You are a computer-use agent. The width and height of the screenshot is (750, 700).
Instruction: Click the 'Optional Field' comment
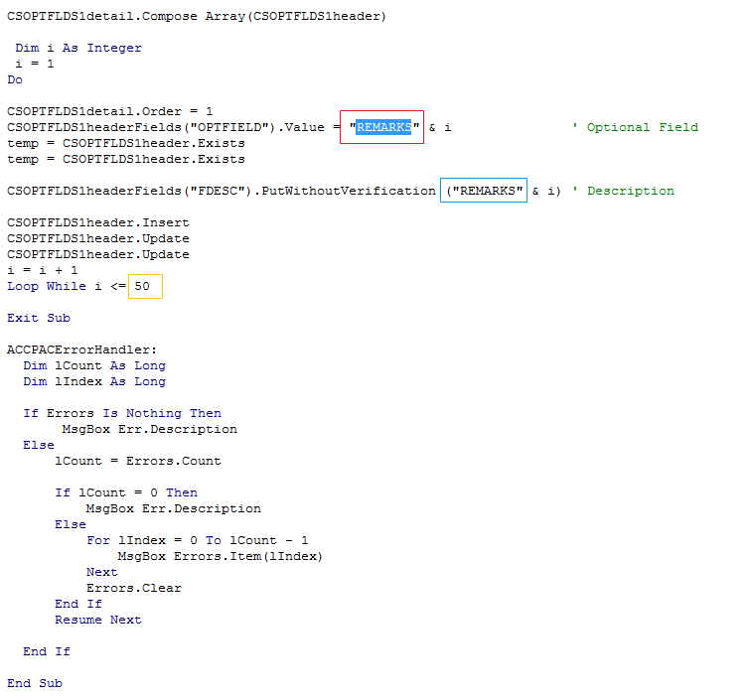pos(642,127)
